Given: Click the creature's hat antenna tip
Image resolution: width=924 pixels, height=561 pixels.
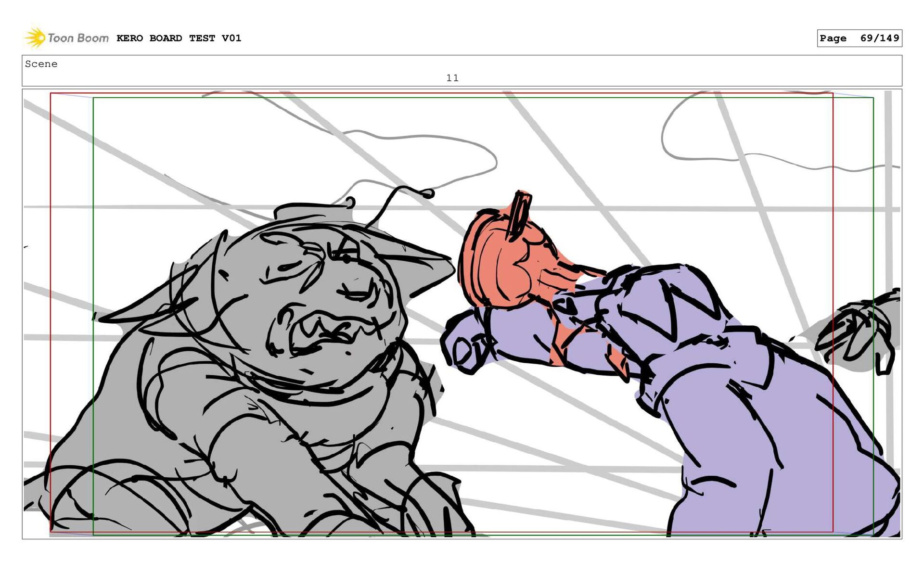Looking at the screenshot, I should coord(427,193).
